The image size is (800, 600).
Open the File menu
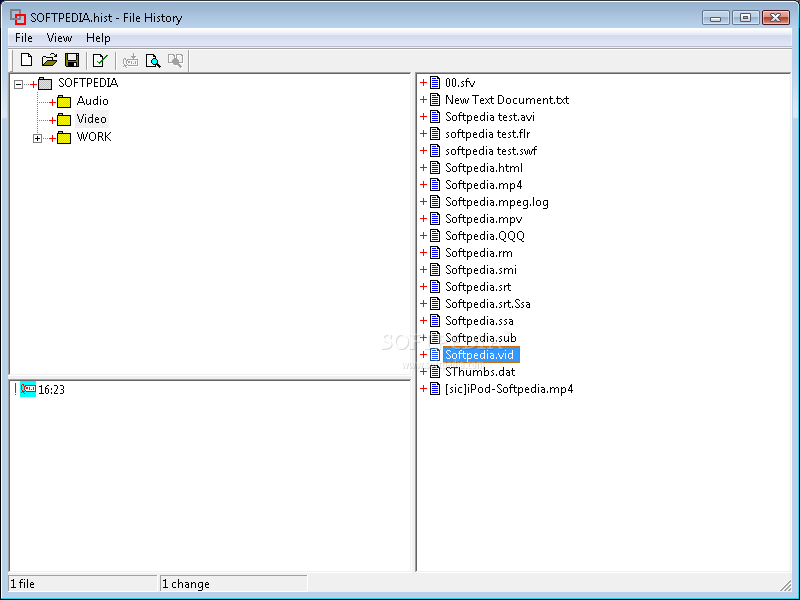click(x=23, y=38)
